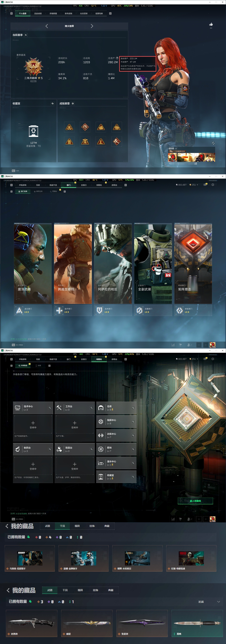Click the 209h playtime value
This screenshot has width=226, height=644.
pyautogui.click(x=62, y=62)
